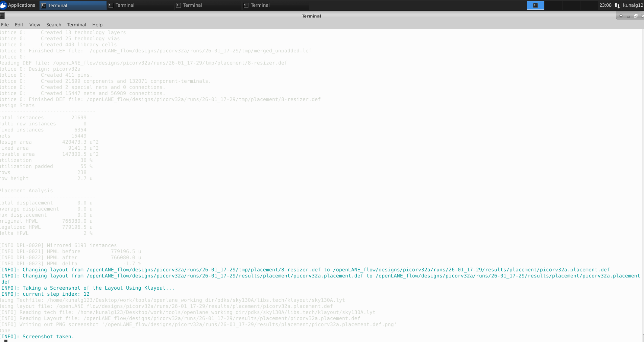The height and width of the screenshot is (342, 644).
Task: Click the terminal icon on the second Terminal taskbar entry
Action: [111, 5]
